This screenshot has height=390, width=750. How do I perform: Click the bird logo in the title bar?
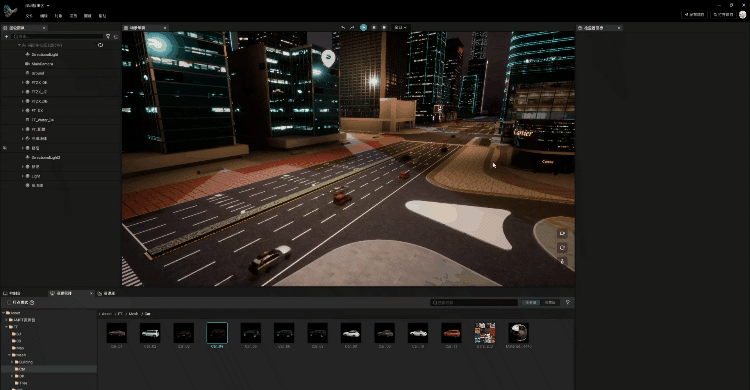(10, 10)
